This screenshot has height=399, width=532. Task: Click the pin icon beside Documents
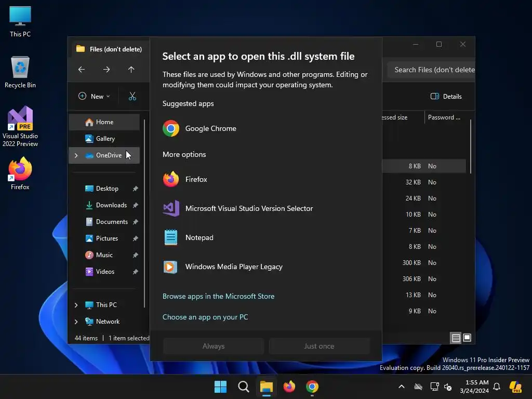point(136,222)
